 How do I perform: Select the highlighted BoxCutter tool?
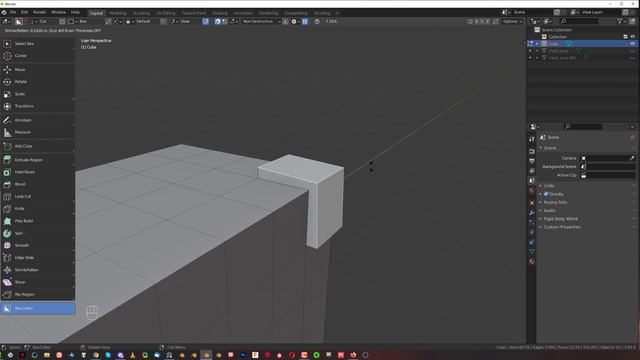tap(38, 308)
